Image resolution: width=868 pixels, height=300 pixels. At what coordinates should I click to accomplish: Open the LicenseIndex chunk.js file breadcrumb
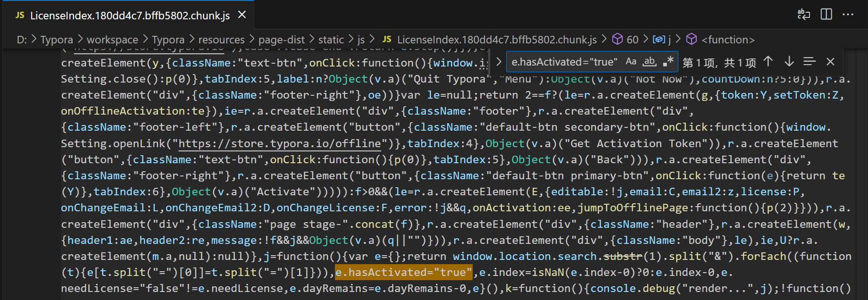(497, 40)
